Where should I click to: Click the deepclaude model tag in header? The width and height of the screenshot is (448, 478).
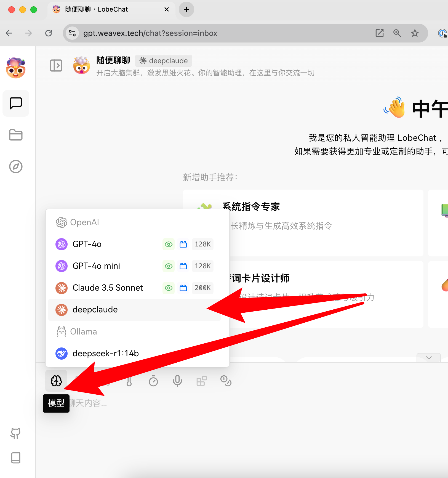pos(164,61)
